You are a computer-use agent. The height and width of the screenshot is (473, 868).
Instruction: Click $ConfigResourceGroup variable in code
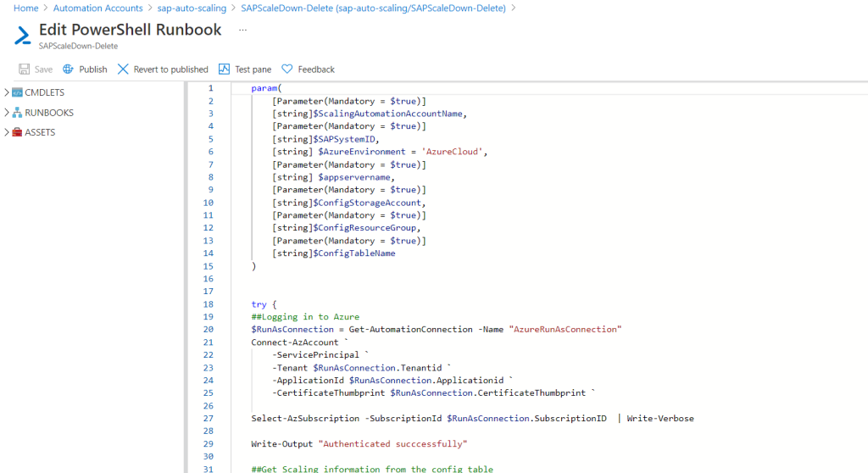[364, 228]
